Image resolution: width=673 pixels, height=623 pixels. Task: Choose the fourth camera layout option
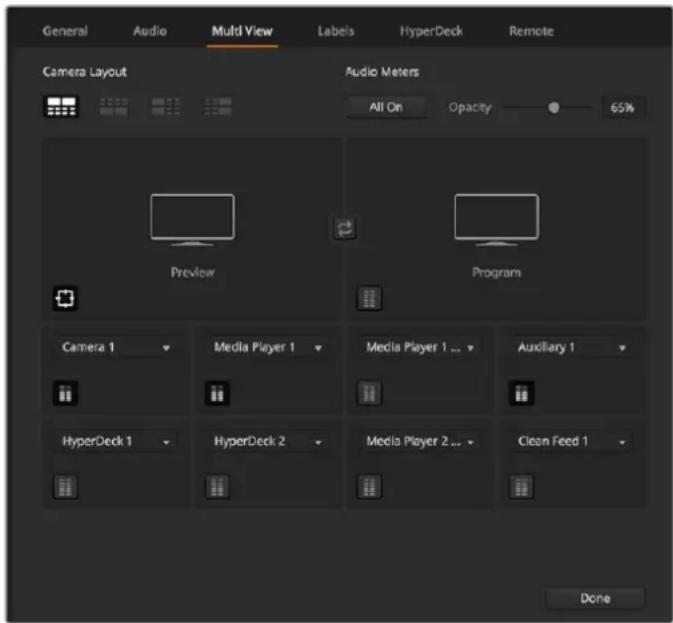point(218,106)
